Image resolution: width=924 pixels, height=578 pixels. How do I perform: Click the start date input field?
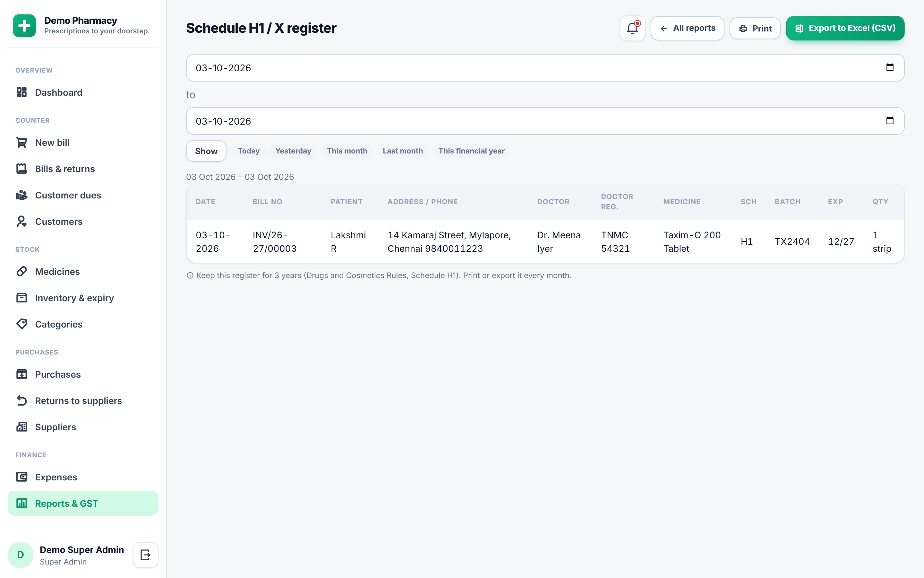(x=545, y=68)
